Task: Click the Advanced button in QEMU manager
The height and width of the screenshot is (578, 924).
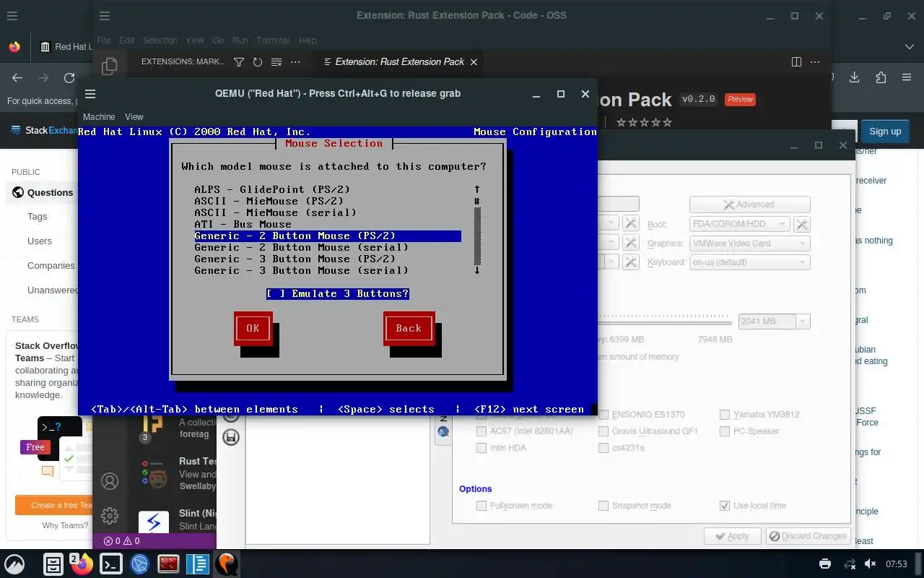Action: tap(749, 204)
